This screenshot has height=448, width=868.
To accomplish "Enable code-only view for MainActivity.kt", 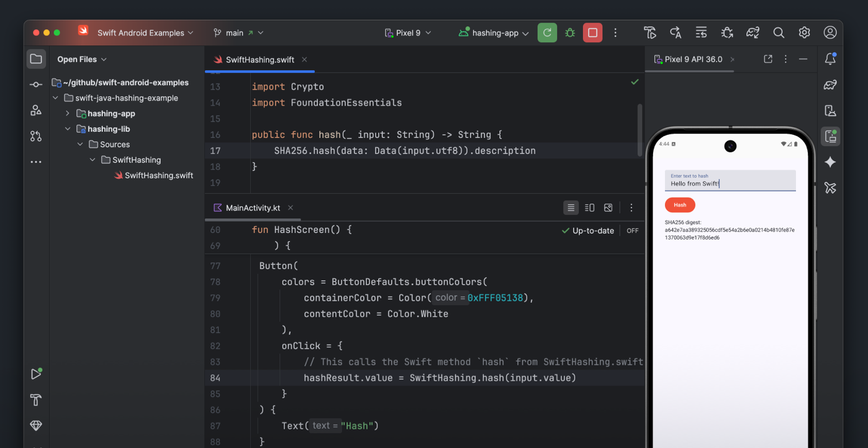I will (571, 208).
